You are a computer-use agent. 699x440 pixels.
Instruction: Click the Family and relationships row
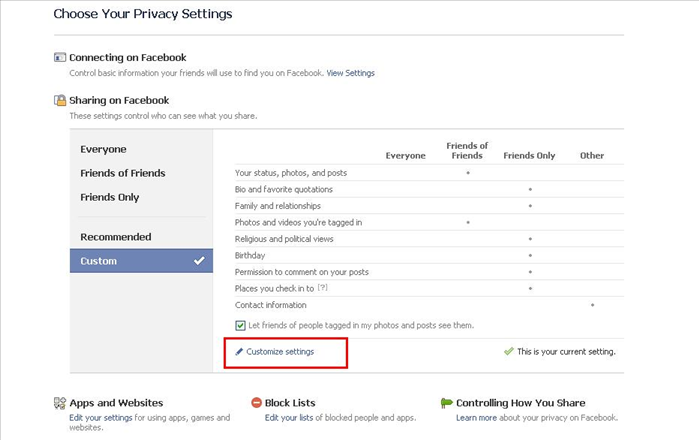tap(429, 206)
